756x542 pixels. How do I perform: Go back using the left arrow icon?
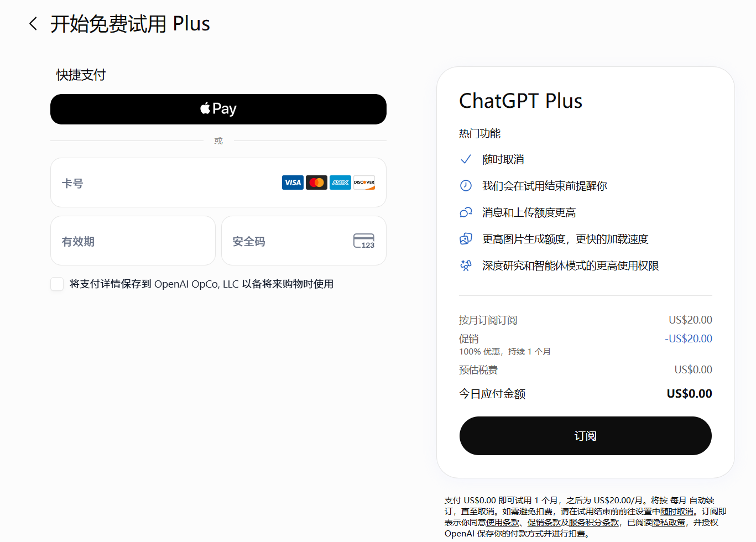coord(33,24)
